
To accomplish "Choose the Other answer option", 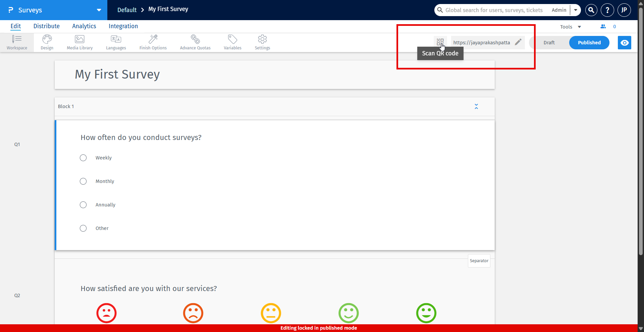I will (83, 228).
